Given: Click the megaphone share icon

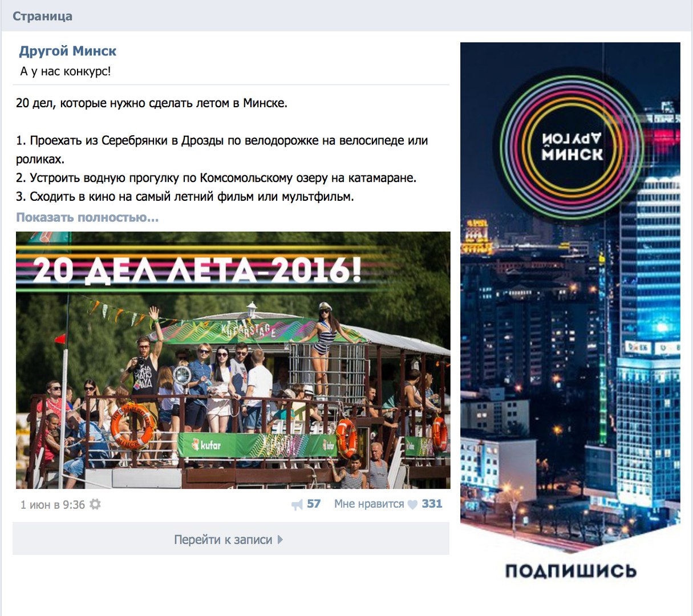Looking at the screenshot, I should coord(297,505).
